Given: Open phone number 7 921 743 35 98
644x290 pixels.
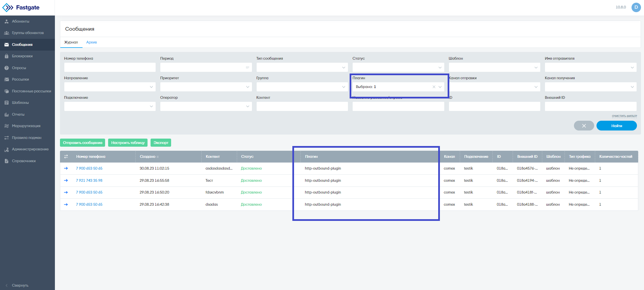Looking at the screenshot, I should (89, 180).
